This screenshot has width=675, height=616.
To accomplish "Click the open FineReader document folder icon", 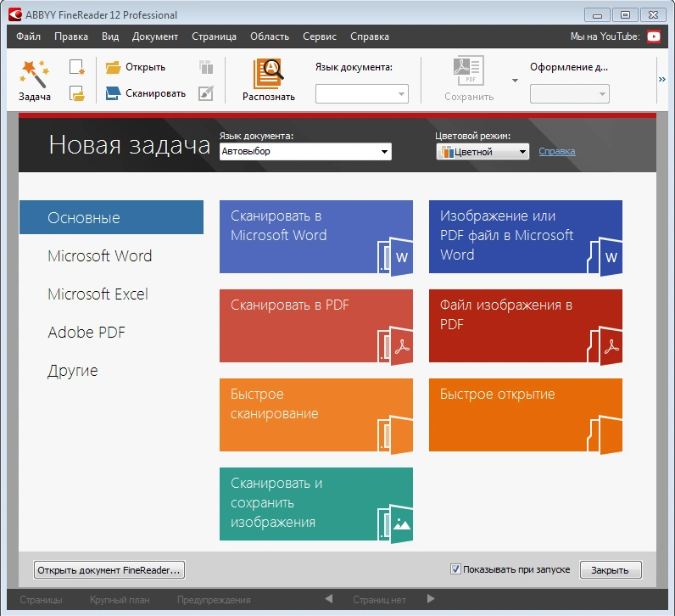I will (x=77, y=93).
